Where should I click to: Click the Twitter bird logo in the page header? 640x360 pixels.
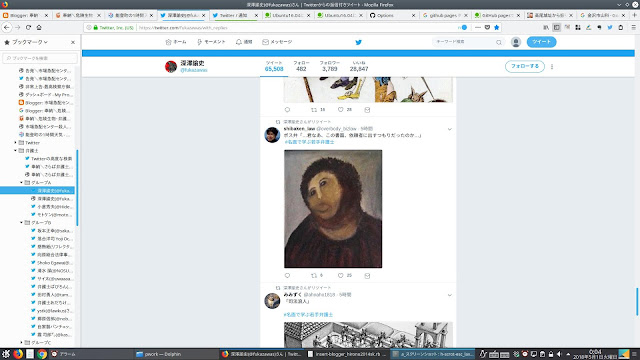(358, 42)
